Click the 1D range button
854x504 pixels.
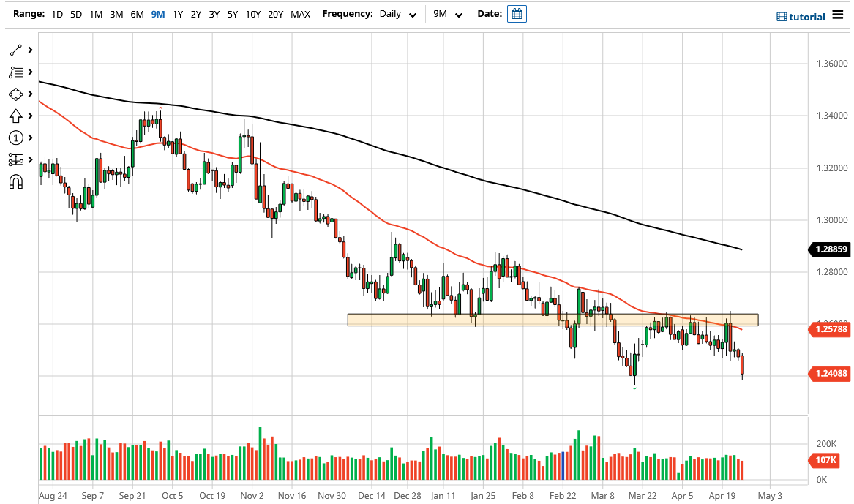pos(56,13)
